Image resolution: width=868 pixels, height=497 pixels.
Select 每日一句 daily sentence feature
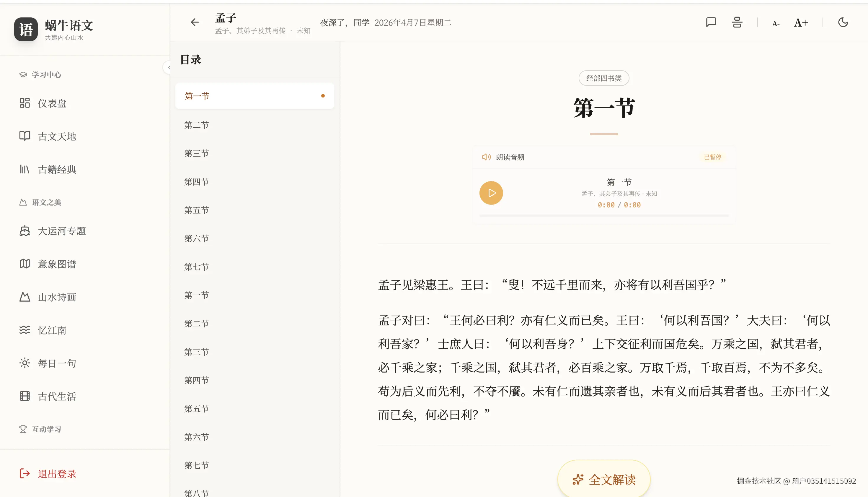click(57, 363)
